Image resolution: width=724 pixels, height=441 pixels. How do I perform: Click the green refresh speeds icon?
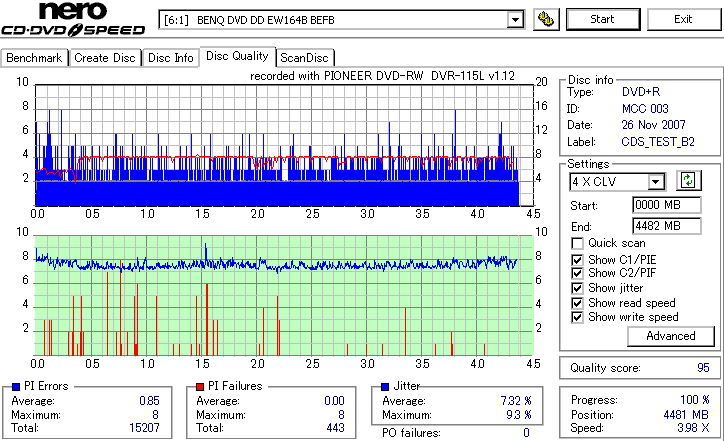(x=688, y=181)
